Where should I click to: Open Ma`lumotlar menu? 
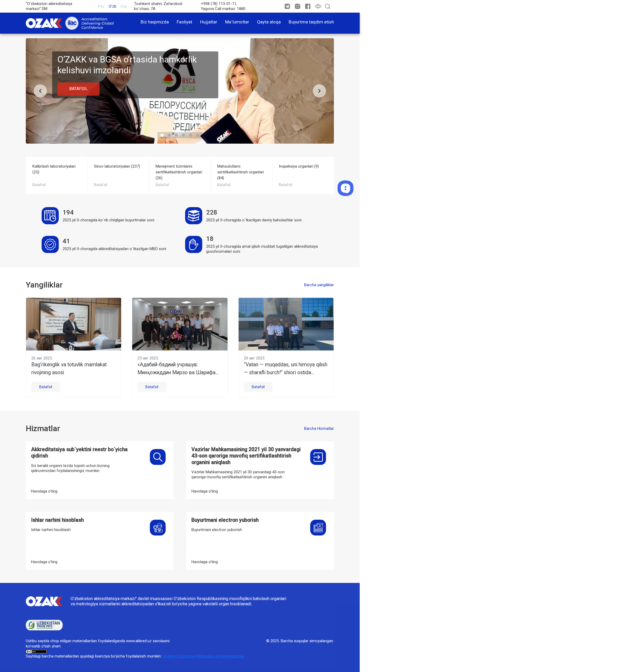coord(237,22)
